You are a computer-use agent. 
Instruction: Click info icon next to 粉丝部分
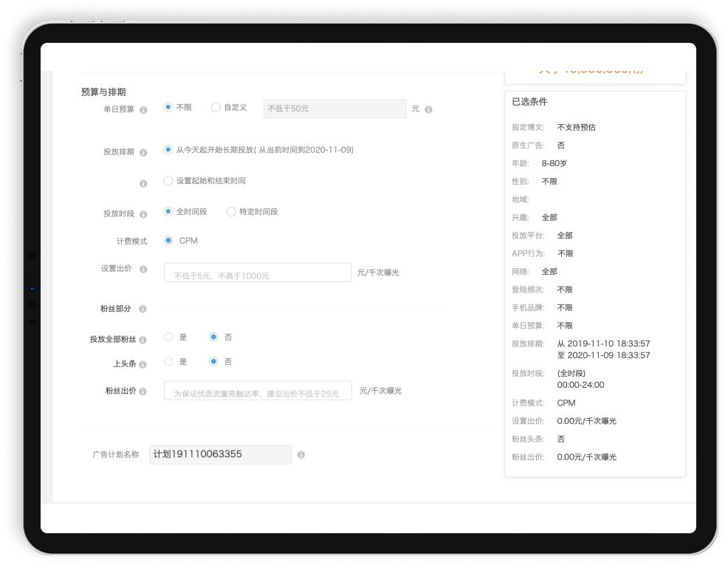[x=142, y=309]
